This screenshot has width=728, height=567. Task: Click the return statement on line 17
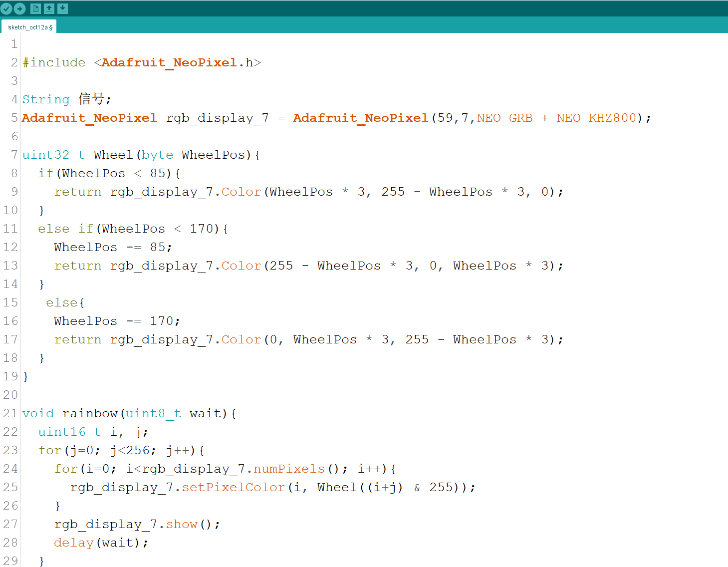[309, 339]
